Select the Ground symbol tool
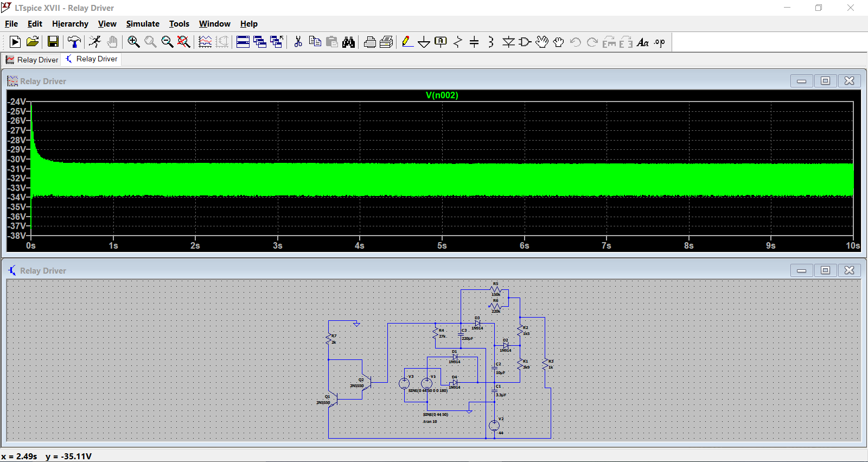This screenshot has width=868, height=462. point(424,42)
